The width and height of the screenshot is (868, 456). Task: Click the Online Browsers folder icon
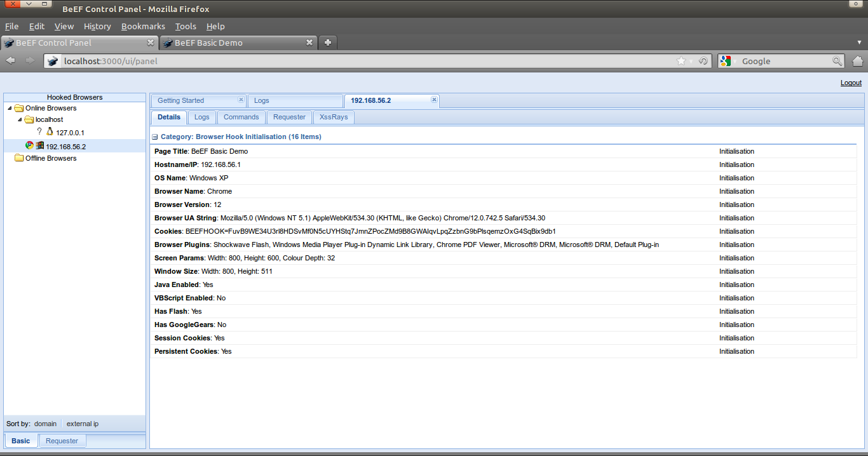click(x=19, y=108)
